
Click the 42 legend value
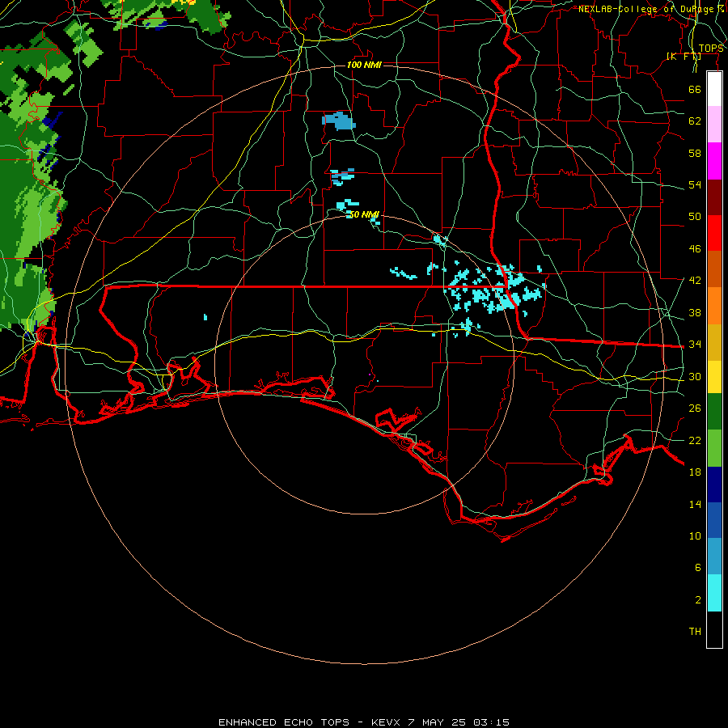click(695, 281)
